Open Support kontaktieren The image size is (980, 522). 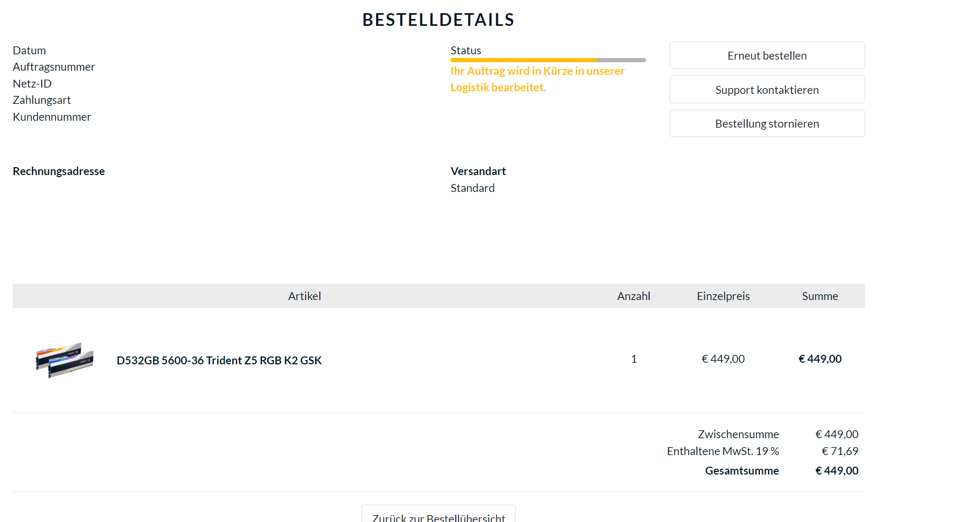tap(767, 90)
